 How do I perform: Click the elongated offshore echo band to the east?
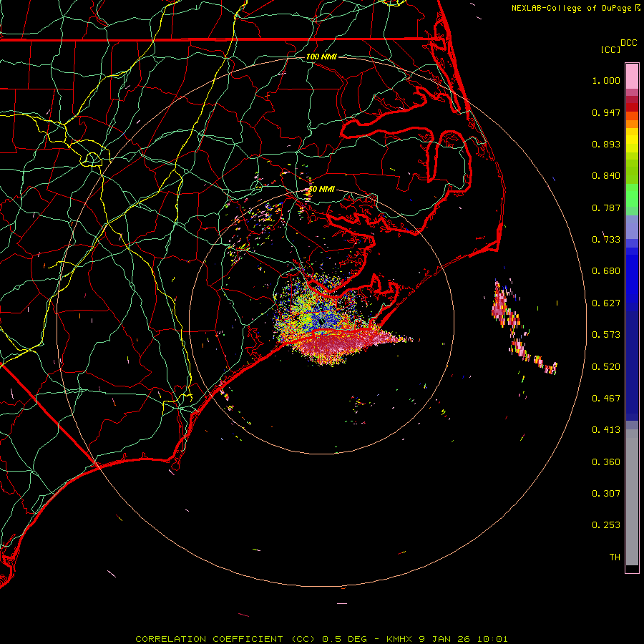(x=519, y=328)
